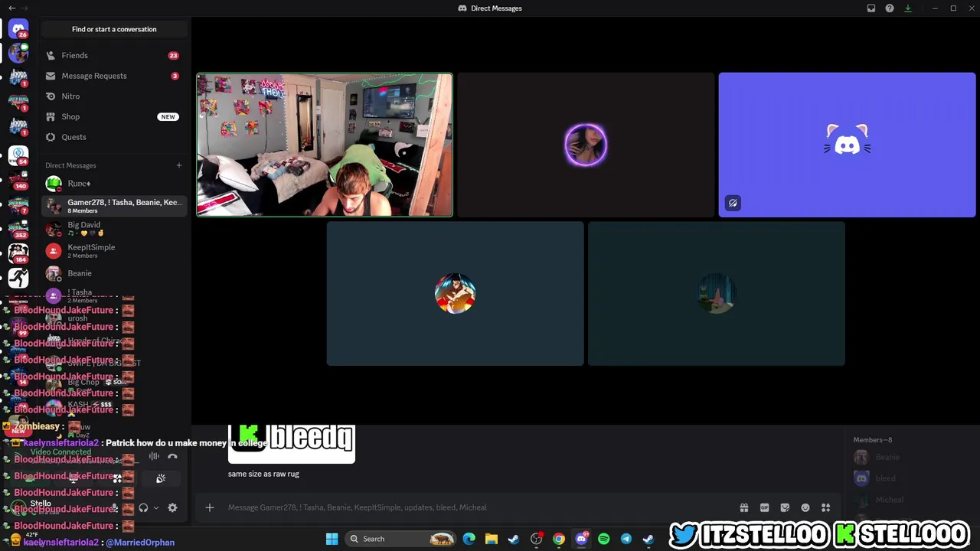Open Telegram from taskbar

pos(626,539)
